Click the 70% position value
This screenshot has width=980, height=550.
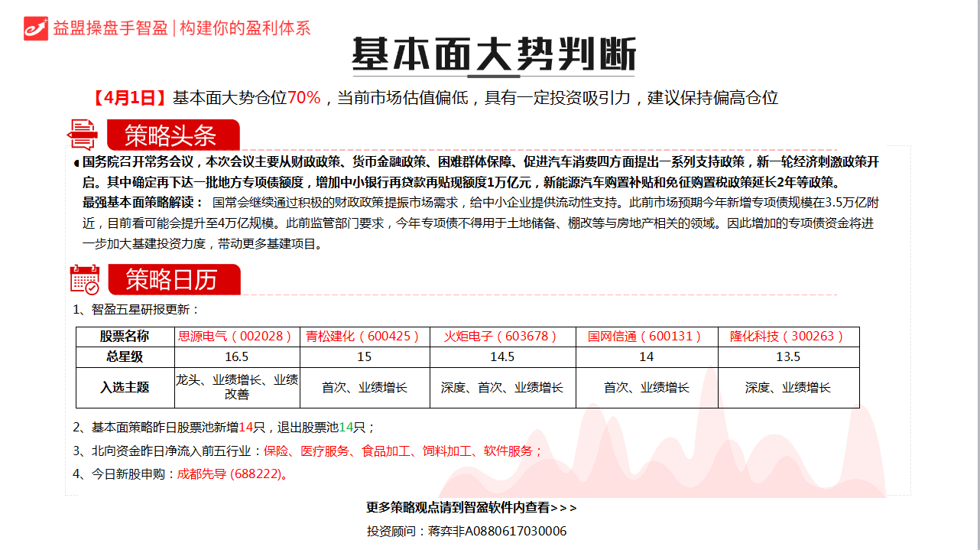click(x=303, y=98)
